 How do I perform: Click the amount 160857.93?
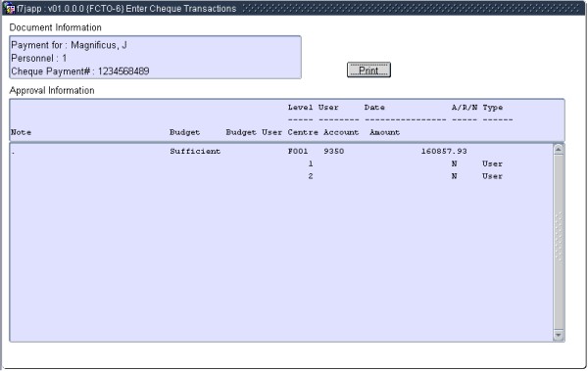click(x=444, y=152)
